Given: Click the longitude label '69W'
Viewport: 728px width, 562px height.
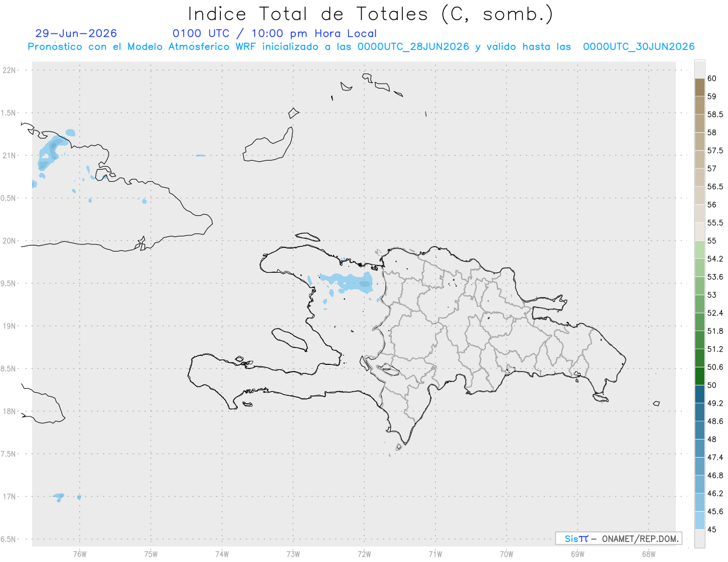Looking at the screenshot, I should coord(578,554).
